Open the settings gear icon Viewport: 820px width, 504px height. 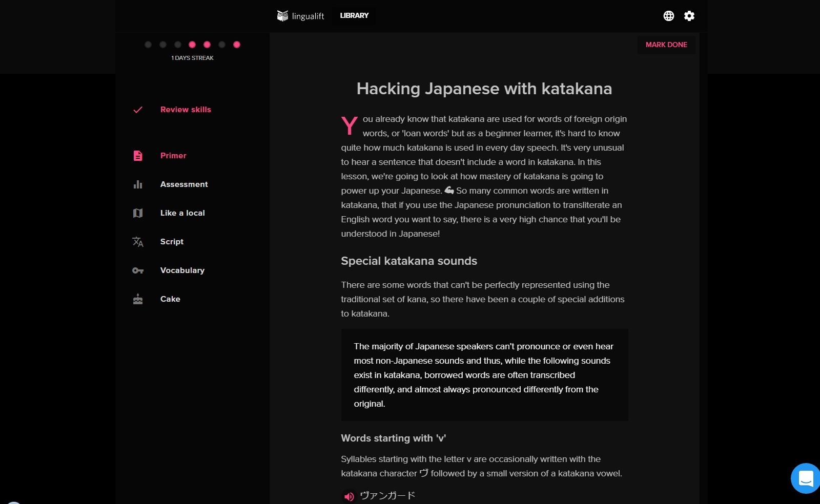coord(689,16)
